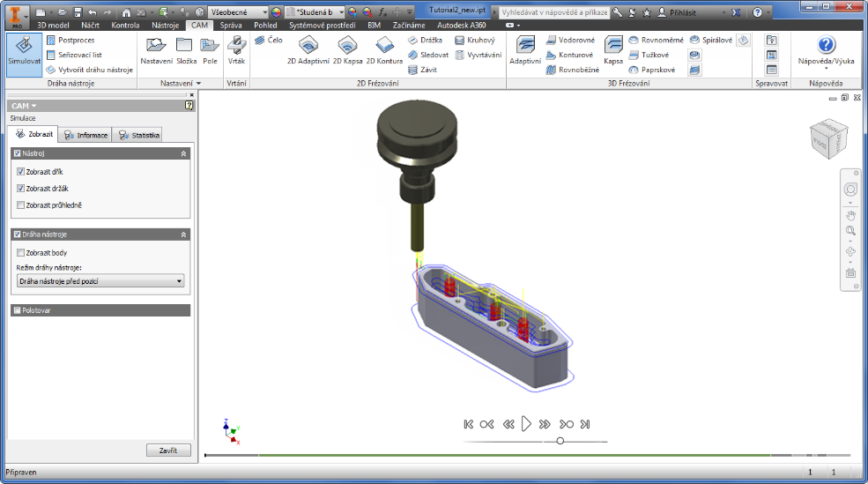Toggle the Dráha nástroje section checkbox
The image size is (868, 484).
coord(17,235)
